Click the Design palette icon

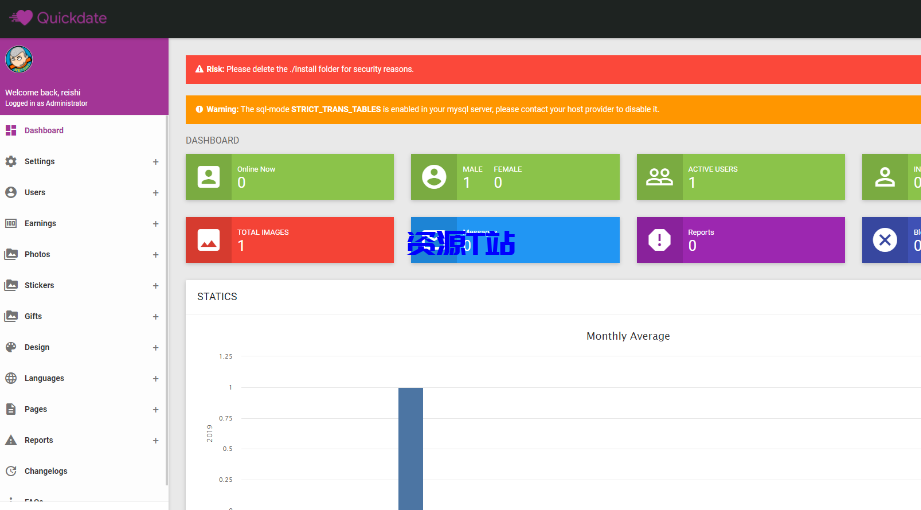pyautogui.click(x=11, y=347)
